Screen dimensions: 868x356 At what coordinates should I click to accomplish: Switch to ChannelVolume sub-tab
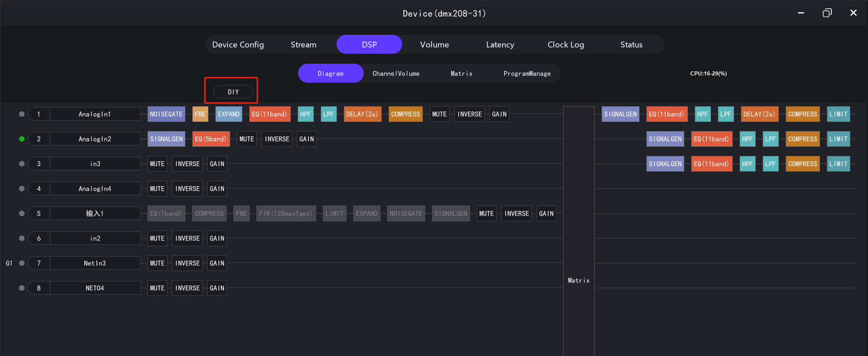coord(396,73)
